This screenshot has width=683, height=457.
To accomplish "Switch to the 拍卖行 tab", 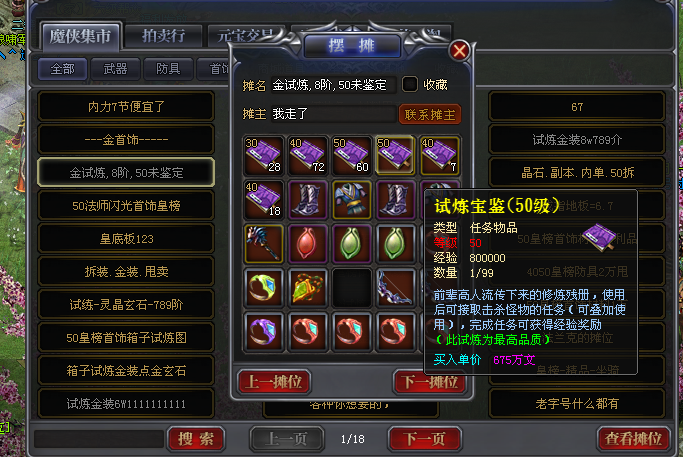I will click(x=163, y=36).
